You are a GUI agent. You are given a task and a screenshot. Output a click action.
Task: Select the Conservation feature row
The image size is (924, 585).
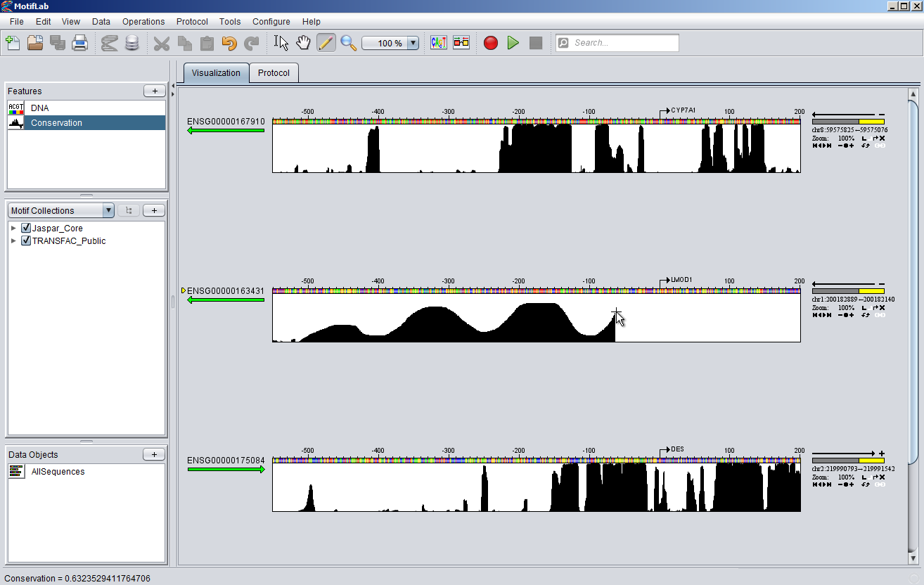(86, 123)
